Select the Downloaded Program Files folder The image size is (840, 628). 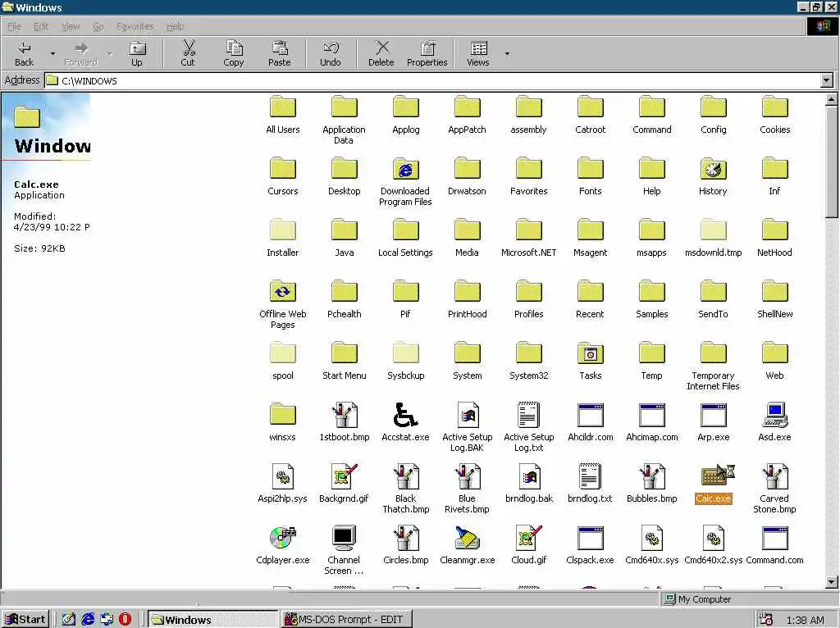pyautogui.click(x=405, y=169)
